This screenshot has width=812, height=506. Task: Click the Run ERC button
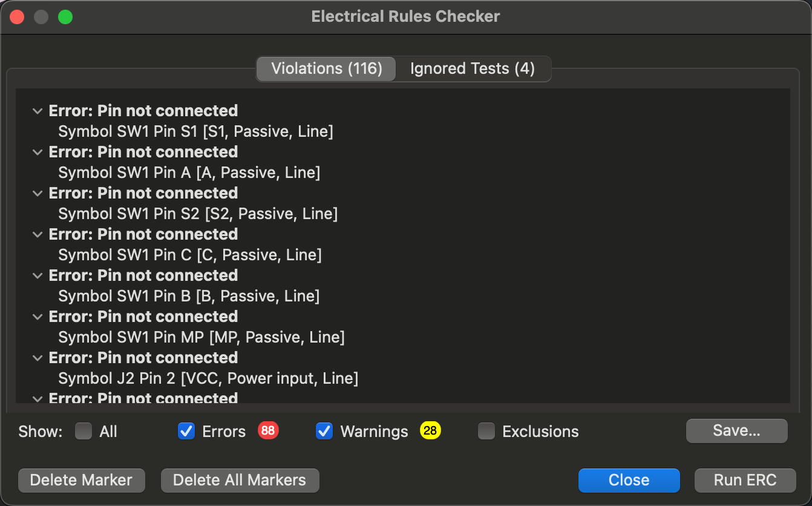coord(745,480)
